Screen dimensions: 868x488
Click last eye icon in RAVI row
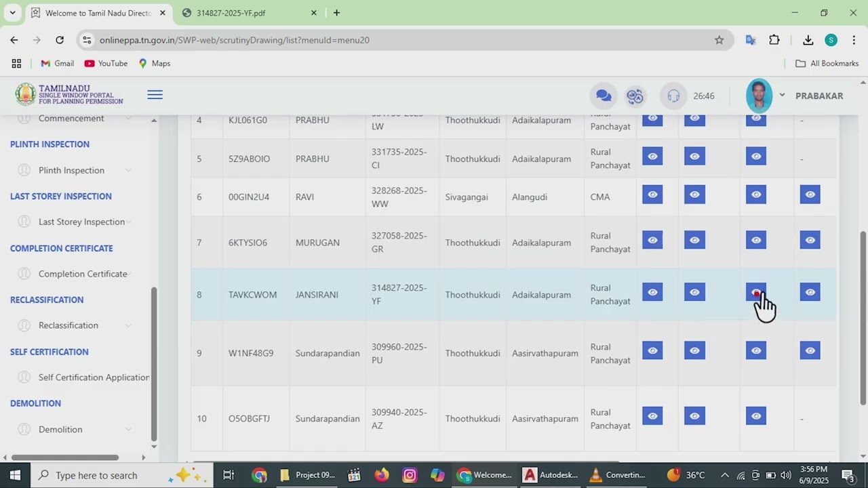click(x=810, y=195)
